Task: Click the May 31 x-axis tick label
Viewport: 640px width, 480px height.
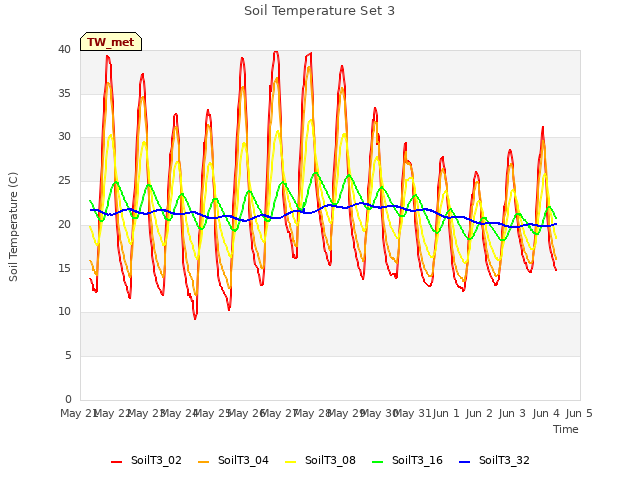Action: [412, 413]
